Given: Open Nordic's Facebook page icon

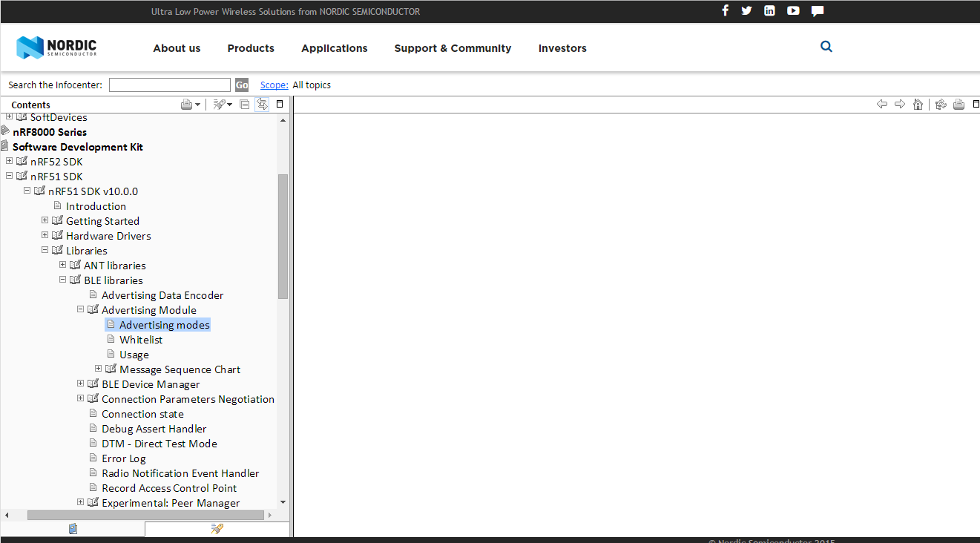Looking at the screenshot, I should [x=726, y=10].
